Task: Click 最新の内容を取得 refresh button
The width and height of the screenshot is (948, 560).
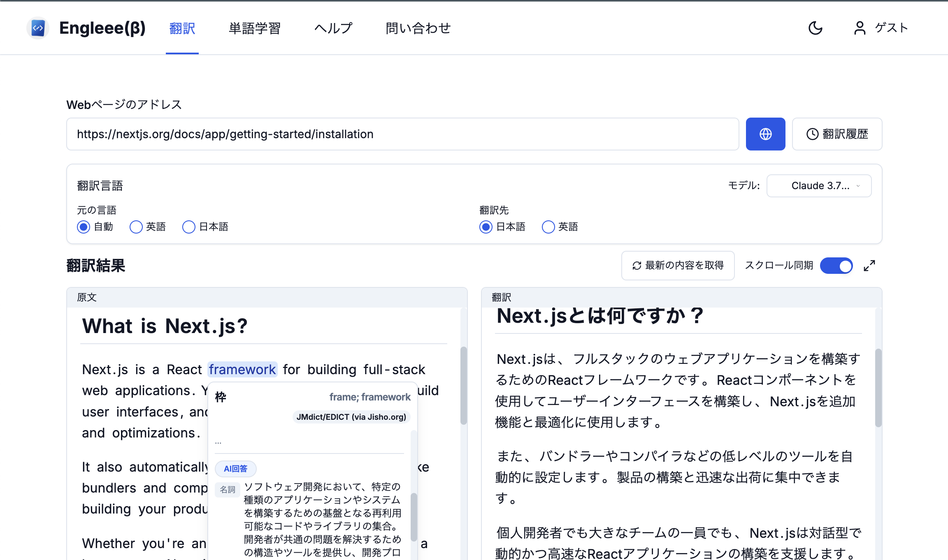Action: coord(678,266)
